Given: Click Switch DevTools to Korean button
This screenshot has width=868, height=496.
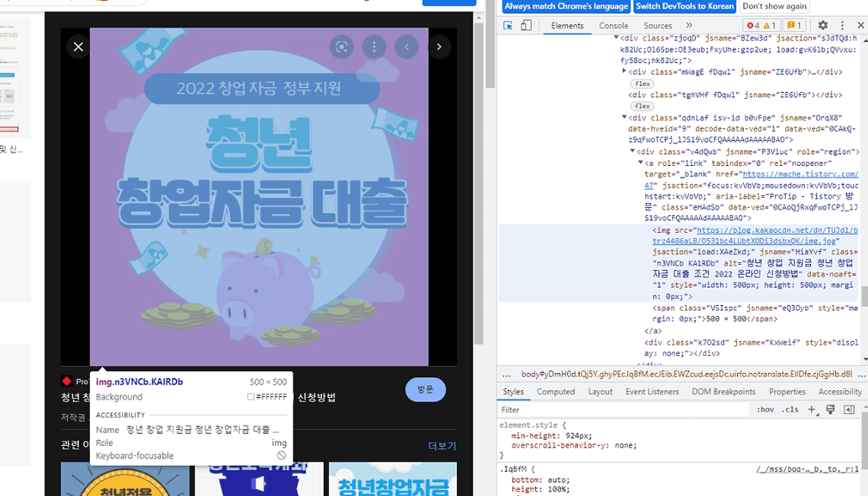Looking at the screenshot, I should pos(685,6).
